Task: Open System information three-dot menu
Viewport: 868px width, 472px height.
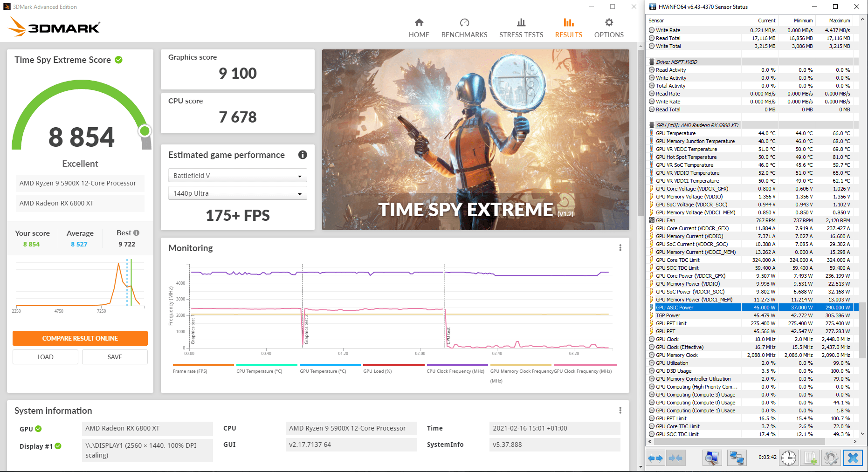Action: tap(620, 410)
